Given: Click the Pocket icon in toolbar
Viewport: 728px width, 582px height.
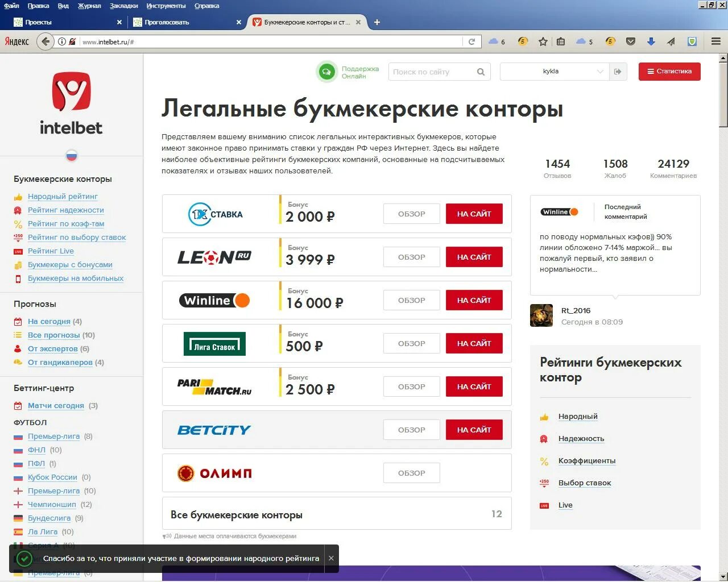Looking at the screenshot, I should pos(631,41).
